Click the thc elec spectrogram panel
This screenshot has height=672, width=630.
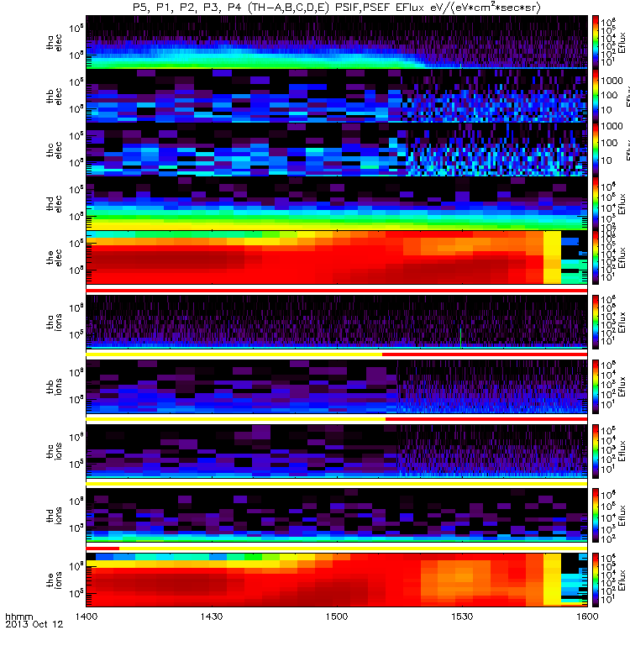337,150
